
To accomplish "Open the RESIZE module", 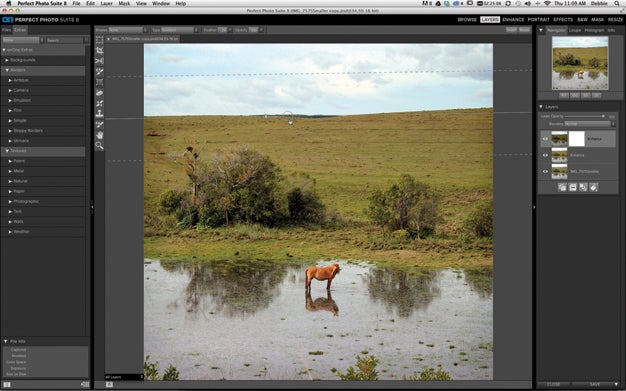I will (615, 20).
